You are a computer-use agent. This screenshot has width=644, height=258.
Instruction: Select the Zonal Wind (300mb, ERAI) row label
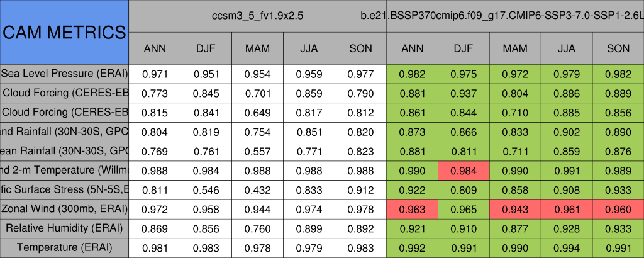pos(64,209)
